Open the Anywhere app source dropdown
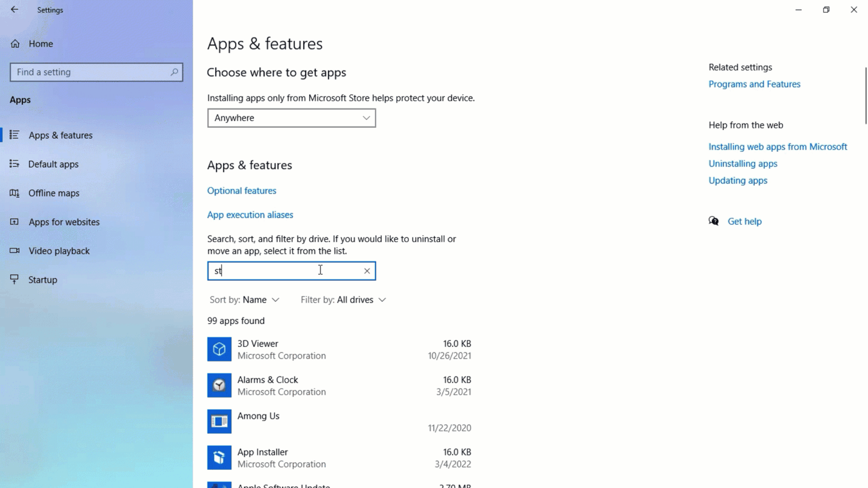This screenshot has height=488, width=868. click(292, 118)
